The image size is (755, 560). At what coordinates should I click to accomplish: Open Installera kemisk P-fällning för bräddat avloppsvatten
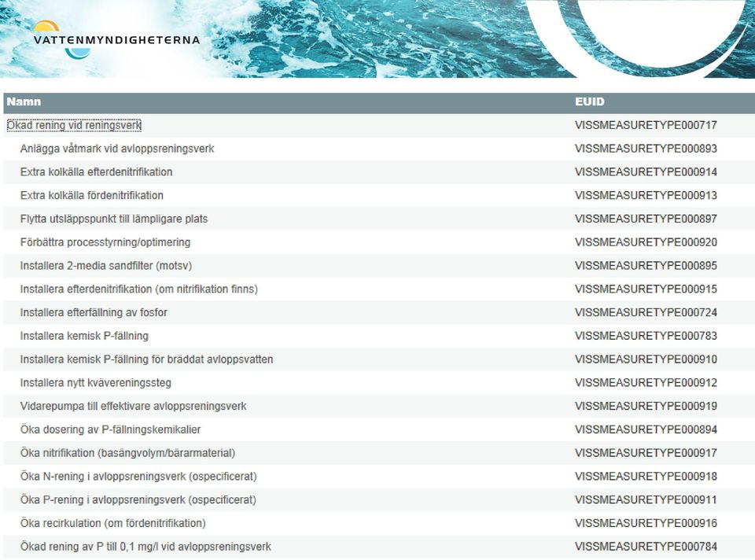[x=146, y=359]
